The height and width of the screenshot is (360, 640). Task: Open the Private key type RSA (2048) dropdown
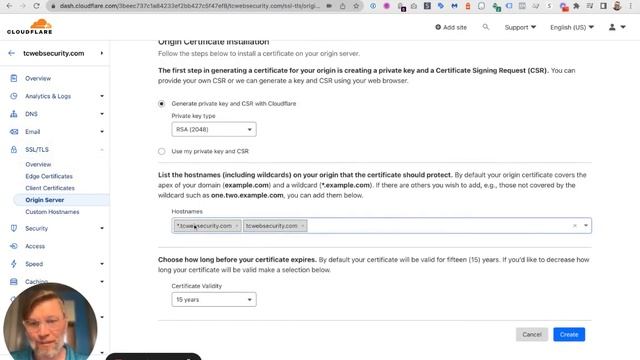click(214, 129)
